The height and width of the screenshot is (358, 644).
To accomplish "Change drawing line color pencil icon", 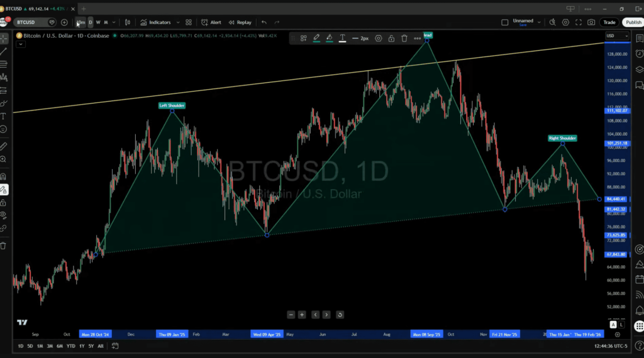I will tap(316, 38).
